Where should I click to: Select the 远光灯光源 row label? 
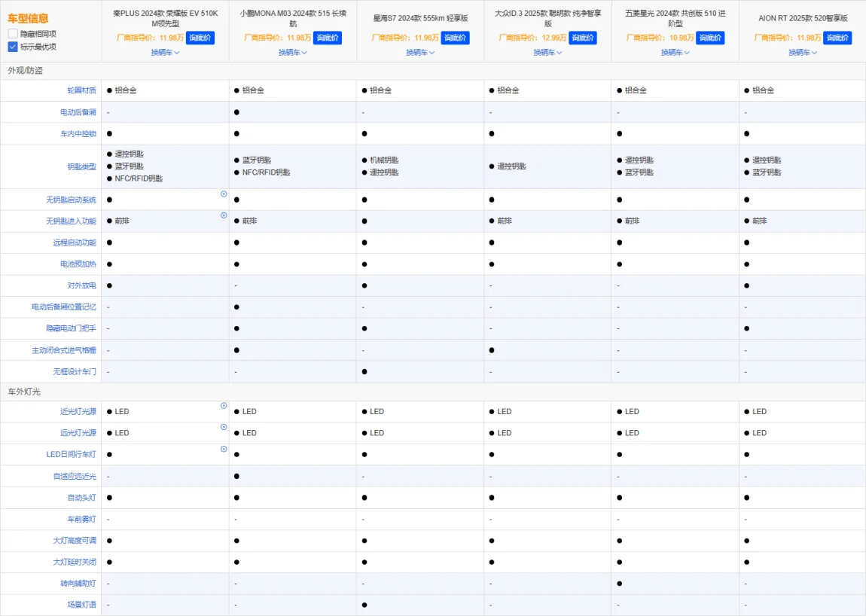click(78, 432)
